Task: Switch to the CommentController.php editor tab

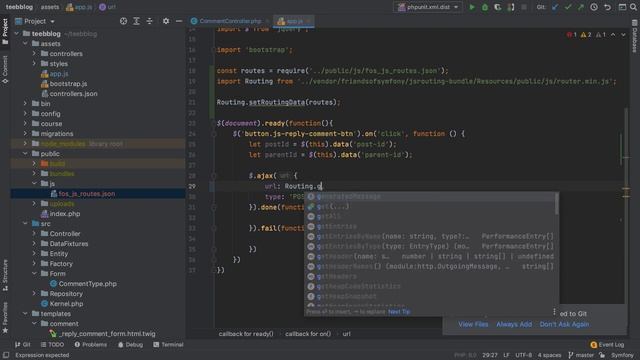Action: [230, 21]
